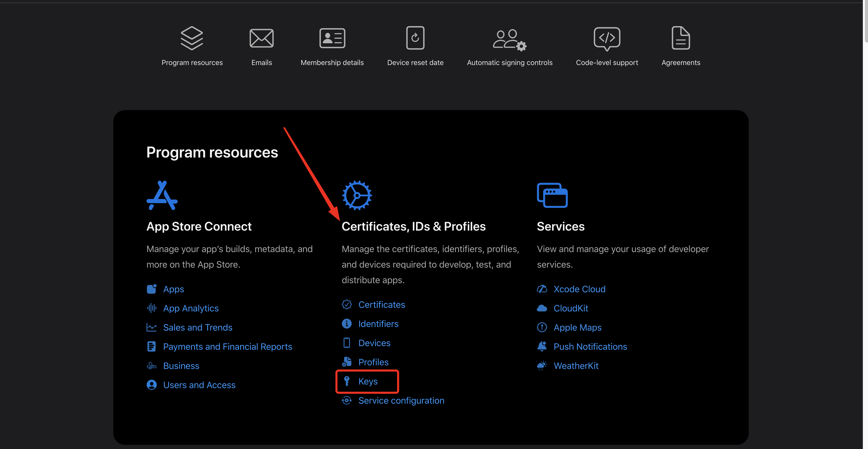Click the Device reset date icon
Viewport: 868px width, 449px height.
pos(415,38)
